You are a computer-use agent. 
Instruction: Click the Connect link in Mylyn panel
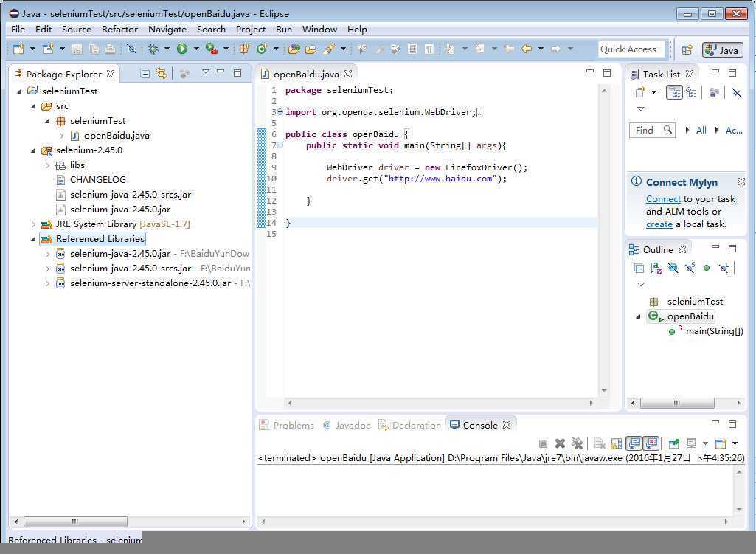(663, 199)
